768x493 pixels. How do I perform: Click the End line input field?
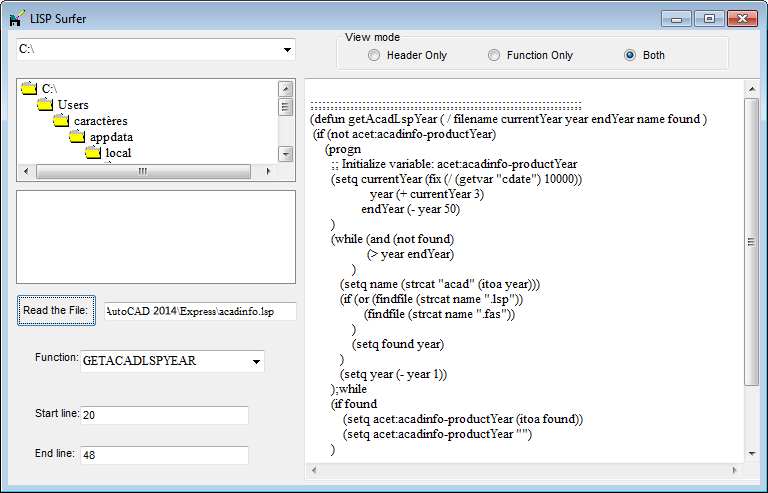click(x=165, y=455)
